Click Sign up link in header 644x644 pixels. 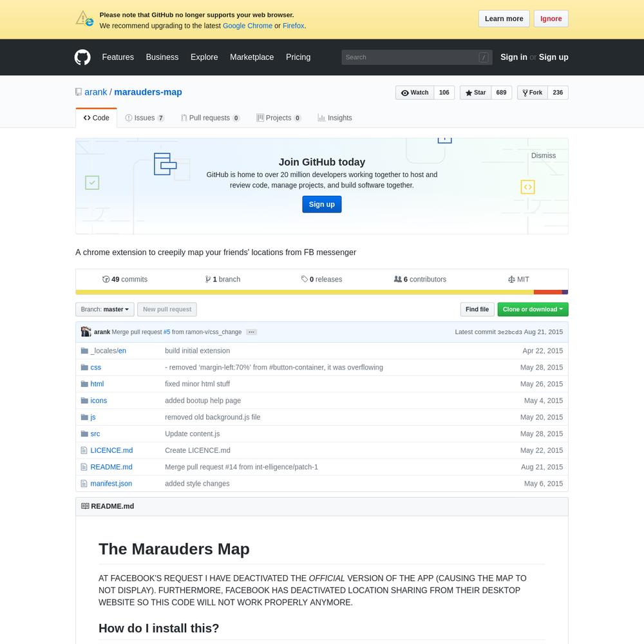pos(554,57)
